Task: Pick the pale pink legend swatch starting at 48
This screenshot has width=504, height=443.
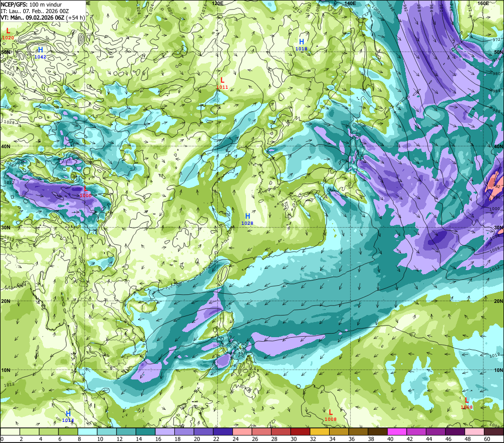Action: [x=474, y=431]
